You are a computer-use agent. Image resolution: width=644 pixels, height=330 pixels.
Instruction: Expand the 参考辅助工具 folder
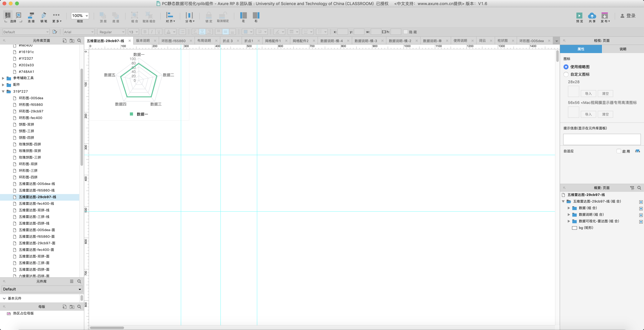pos(3,78)
